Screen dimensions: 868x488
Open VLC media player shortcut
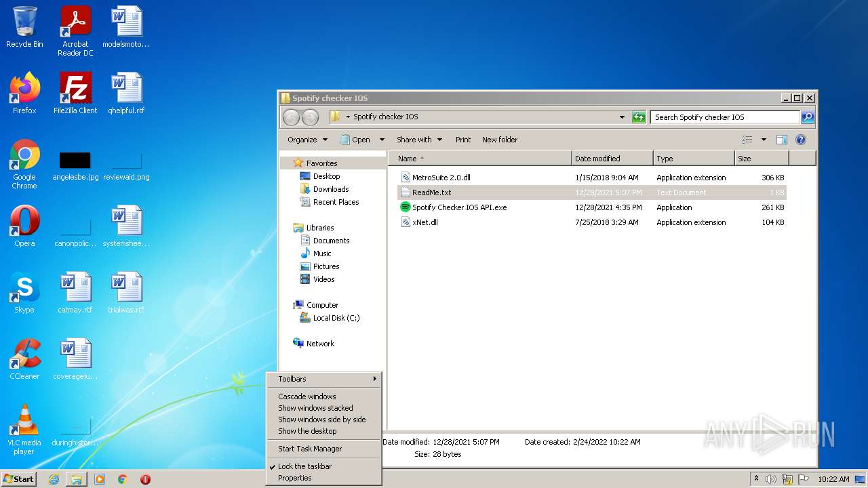coord(24,430)
